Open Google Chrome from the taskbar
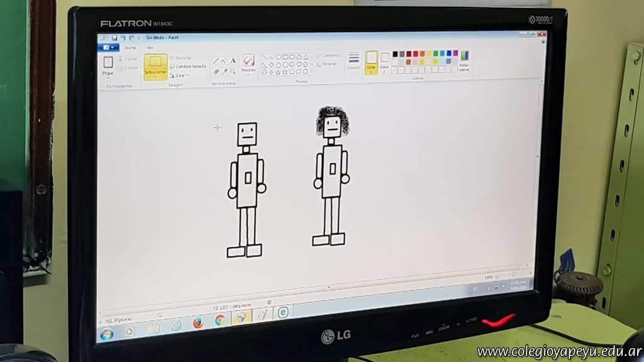644x362 pixels. tap(219, 321)
